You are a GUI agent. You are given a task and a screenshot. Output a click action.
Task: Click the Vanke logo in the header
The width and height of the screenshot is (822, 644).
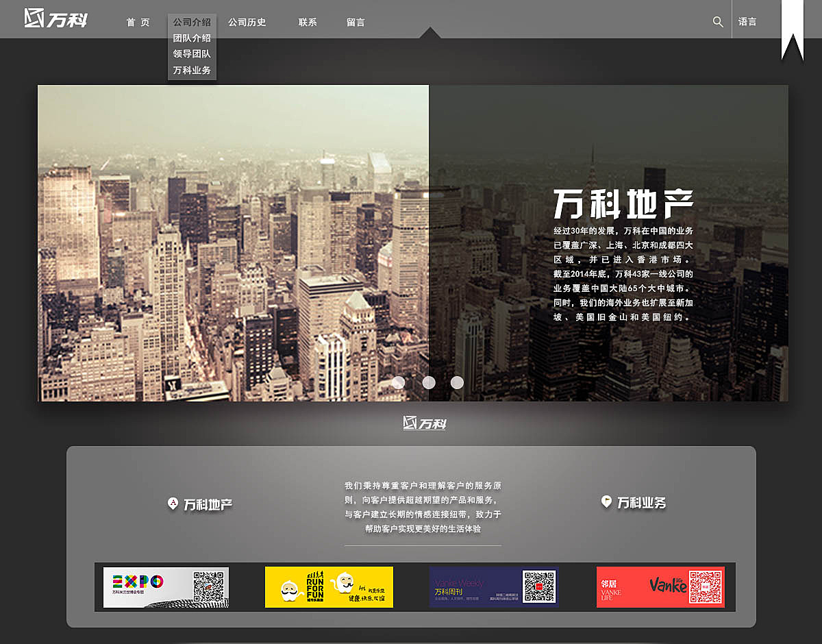pyautogui.click(x=55, y=19)
